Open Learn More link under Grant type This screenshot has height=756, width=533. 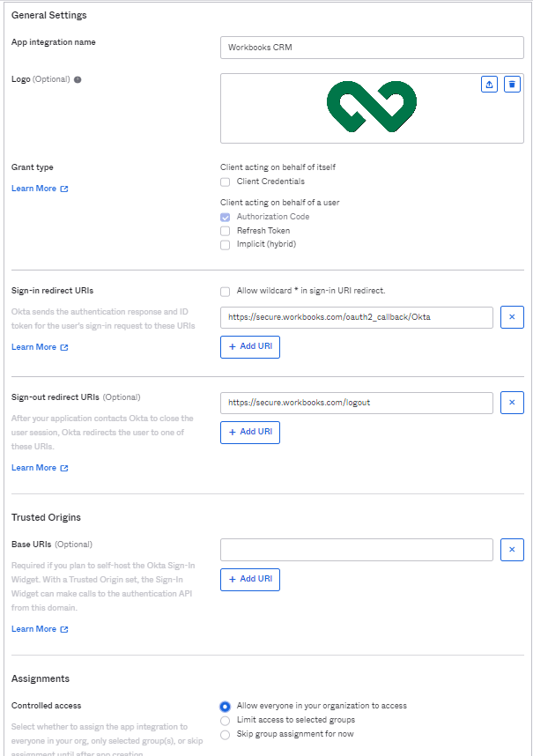pyautogui.click(x=40, y=189)
